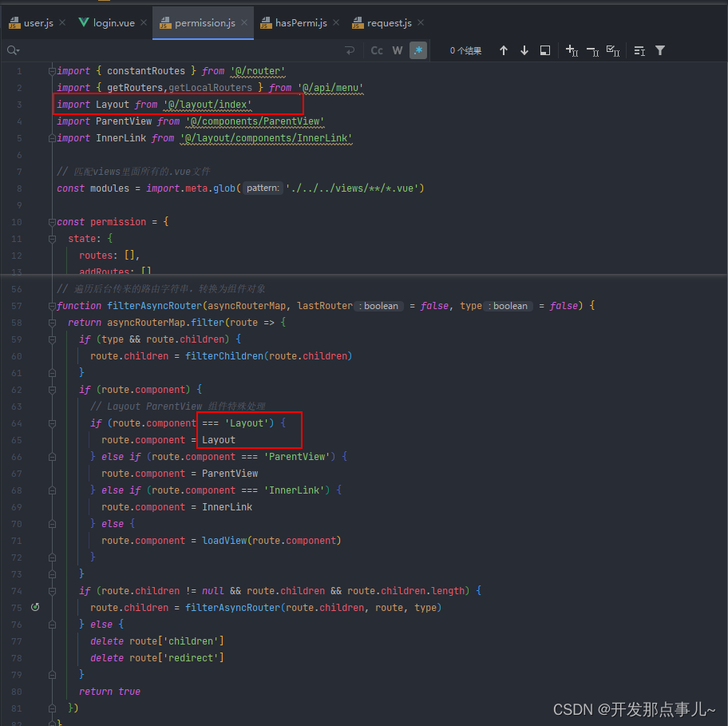Click the JS file icon on request.js tab
Image resolution: width=728 pixels, height=726 pixels.
pos(358,22)
